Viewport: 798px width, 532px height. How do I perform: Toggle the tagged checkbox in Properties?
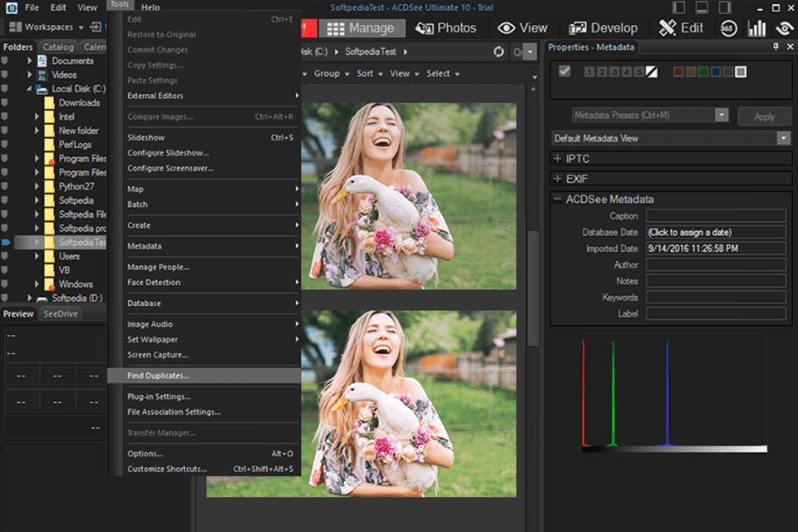coord(565,71)
